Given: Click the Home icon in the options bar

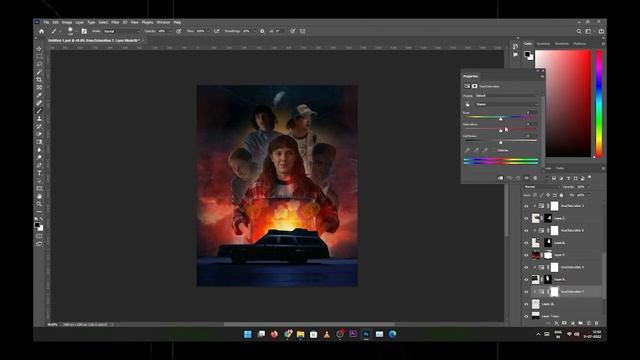Looking at the screenshot, I should coord(41,31).
